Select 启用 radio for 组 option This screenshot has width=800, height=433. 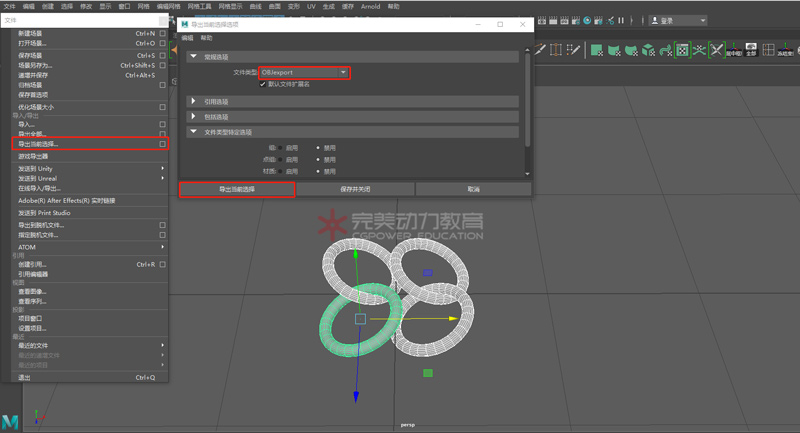click(x=280, y=147)
